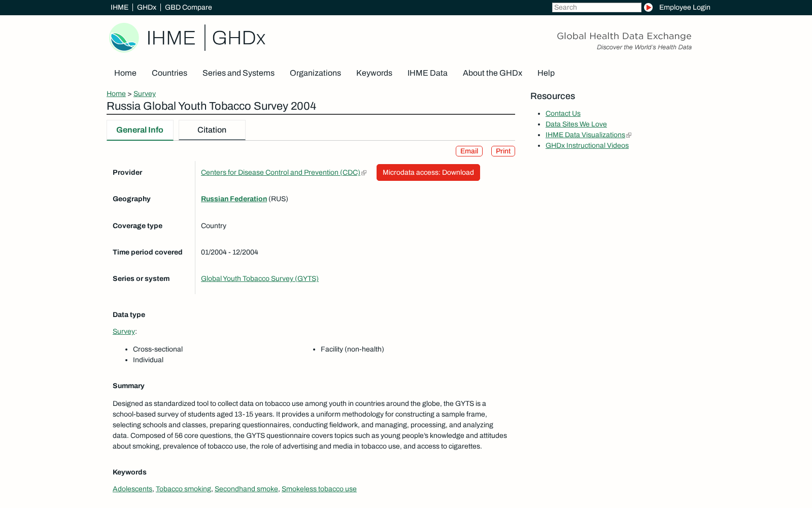Open the Russian Federation geography link
This screenshot has width=812, height=508.
tap(234, 199)
